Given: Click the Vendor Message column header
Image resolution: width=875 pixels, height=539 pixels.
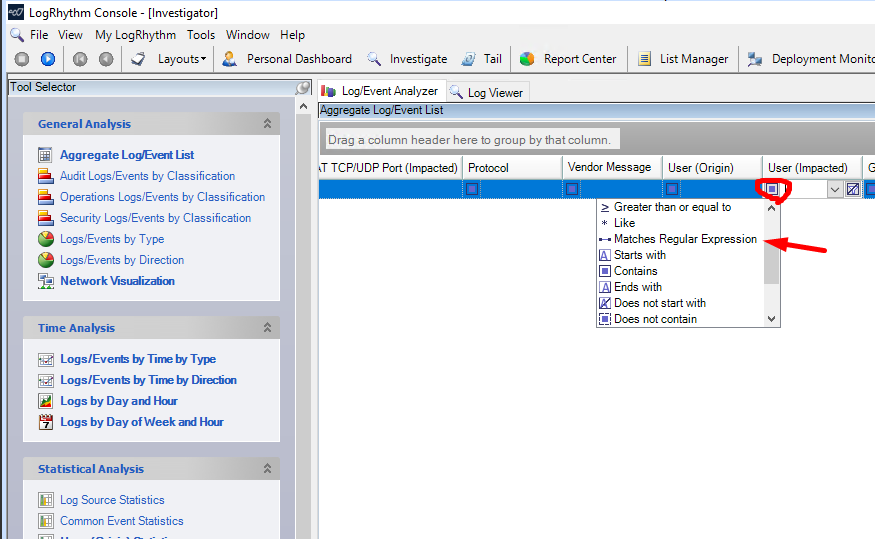Looking at the screenshot, I should [x=612, y=167].
